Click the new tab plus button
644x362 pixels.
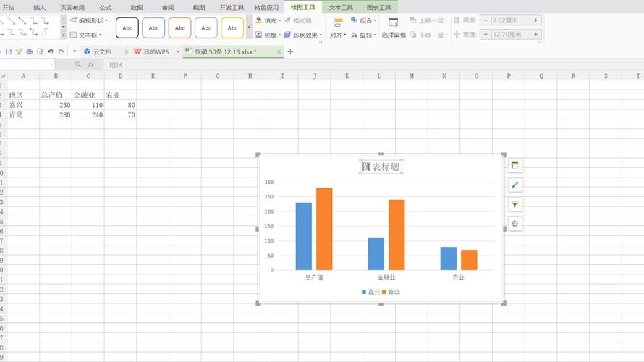click(290, 51)
